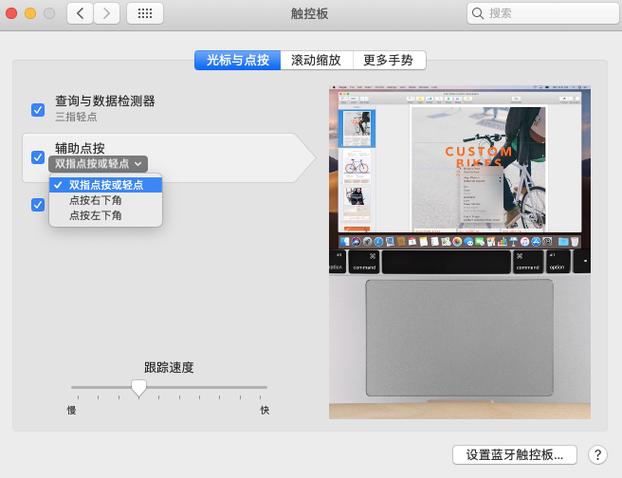
Task: Show all preferences grid icon
Action: 145,13
